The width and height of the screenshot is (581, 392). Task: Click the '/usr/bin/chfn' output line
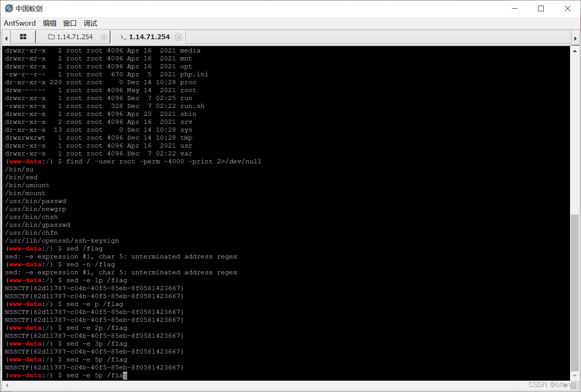point(31,233)
